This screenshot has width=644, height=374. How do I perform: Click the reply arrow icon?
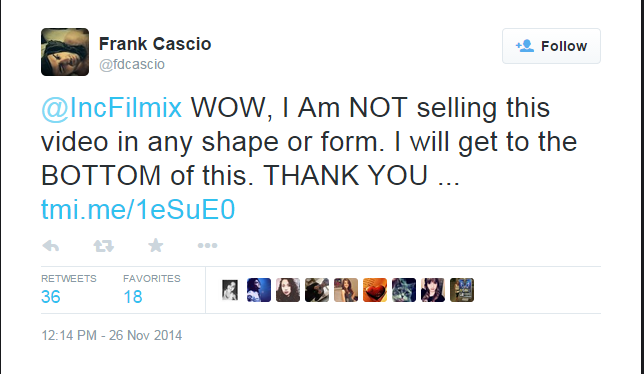pos(51,246)
